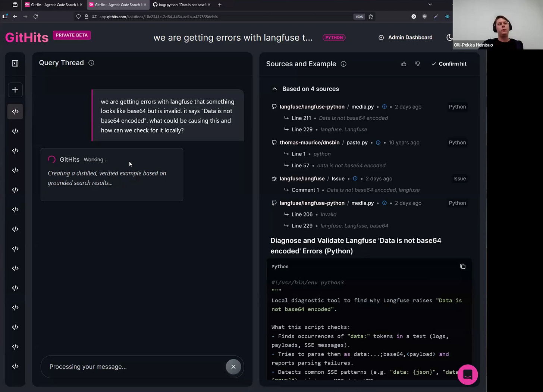Open the browser sidebar toggle icon
This screenshot has height=392, width=543.
pos(5,16)
